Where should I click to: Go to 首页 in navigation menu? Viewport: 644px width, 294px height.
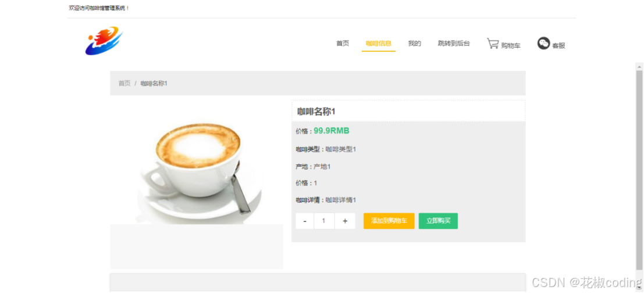(x=343, y=43)
